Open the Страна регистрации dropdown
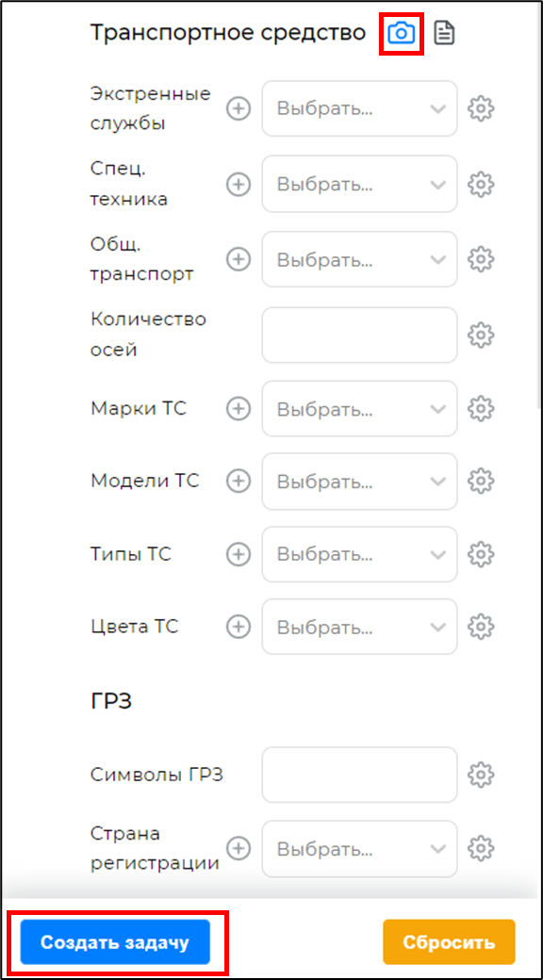 click(360, 849)
